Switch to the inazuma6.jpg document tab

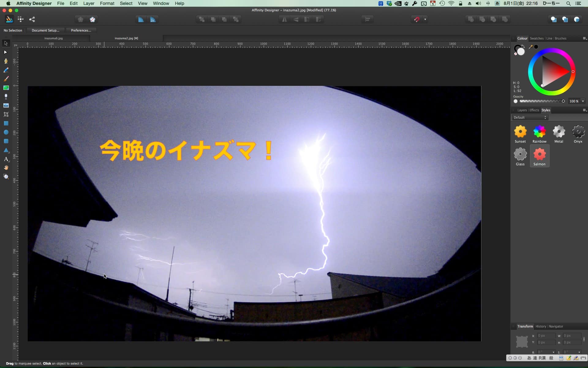click(53, 38)
